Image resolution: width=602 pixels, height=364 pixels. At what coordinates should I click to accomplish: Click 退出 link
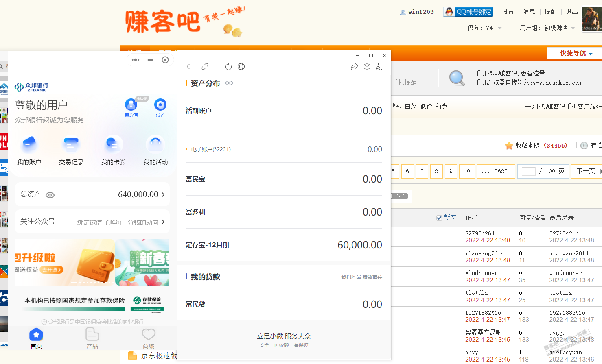[x=572, y=12]
